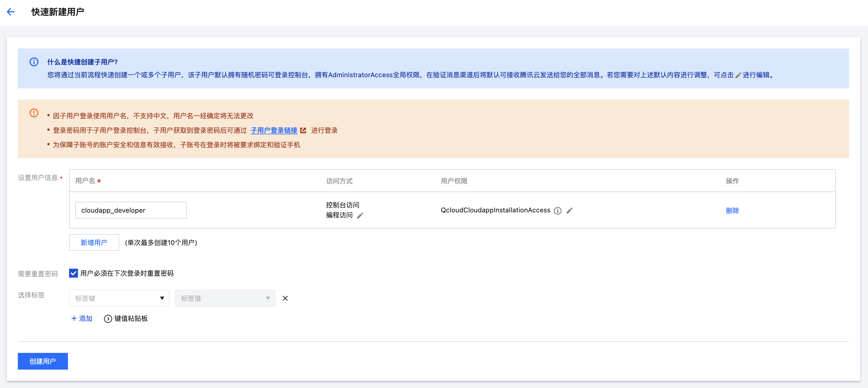Uncheck 用户必须在下次登录时重置密码 checkbox
Viewport: 868px width, 388px height.
click(74, 273)
